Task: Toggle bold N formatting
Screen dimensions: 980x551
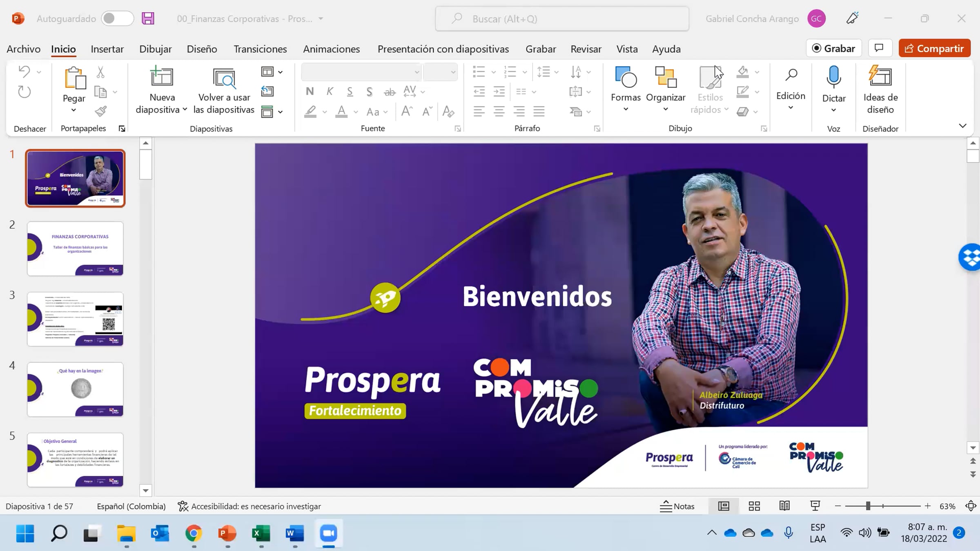Action: point(310,91)
